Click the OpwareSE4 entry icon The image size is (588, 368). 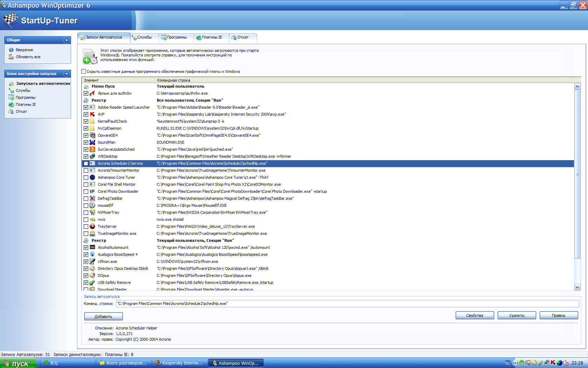pos(92,135)
